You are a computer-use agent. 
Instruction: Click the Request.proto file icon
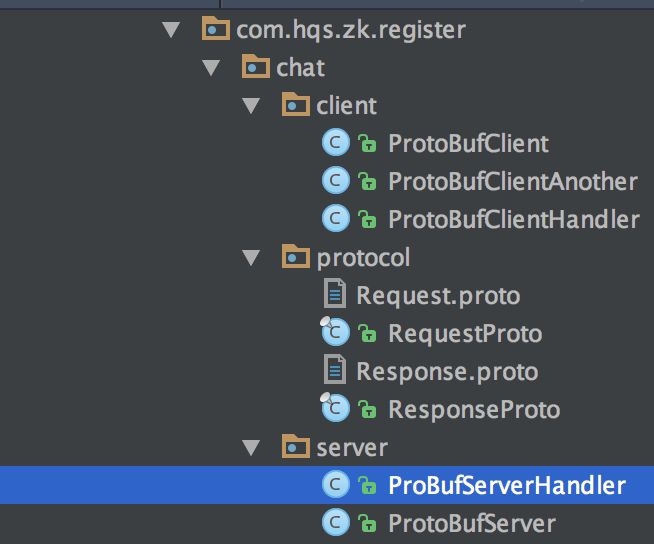point(335,295)
